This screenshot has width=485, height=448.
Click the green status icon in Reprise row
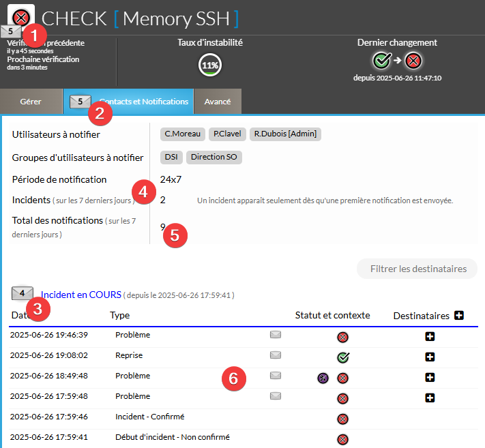pyautogui.click(x=343, y=357)
